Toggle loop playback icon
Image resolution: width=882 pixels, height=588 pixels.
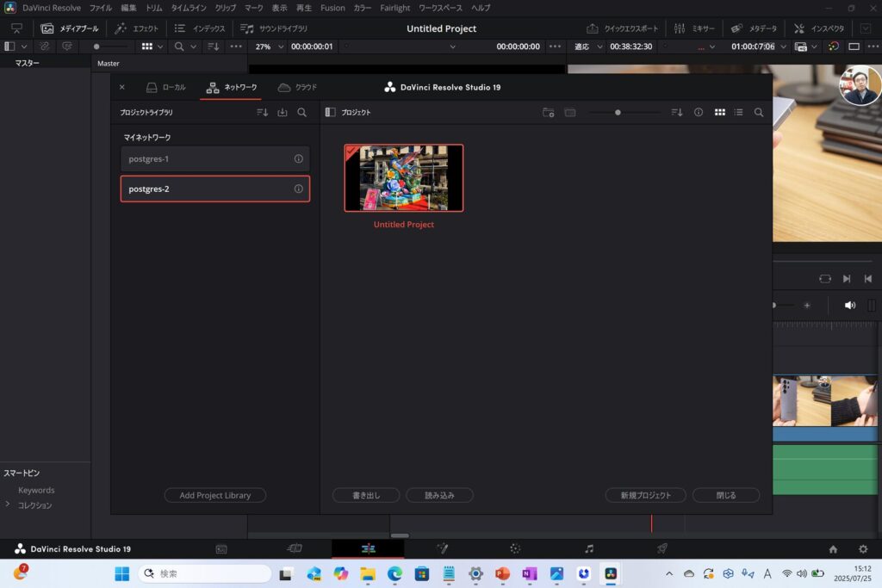pos(824,279)
